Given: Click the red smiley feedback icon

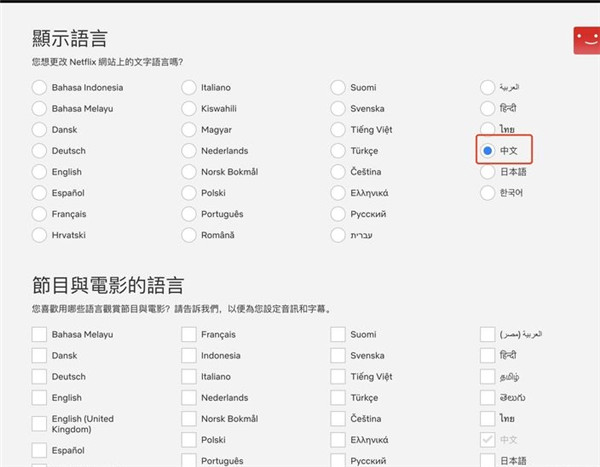Looking at the screenshot, I should [586, 39].
